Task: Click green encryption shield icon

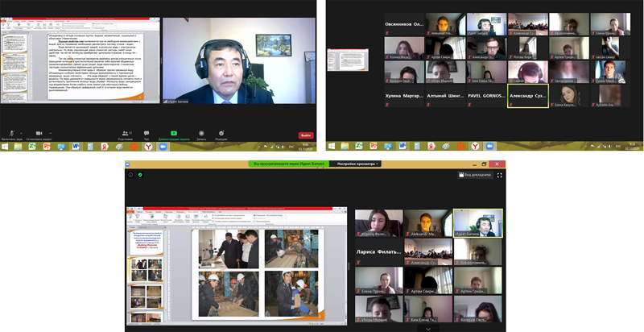Action: coord(140,175)
